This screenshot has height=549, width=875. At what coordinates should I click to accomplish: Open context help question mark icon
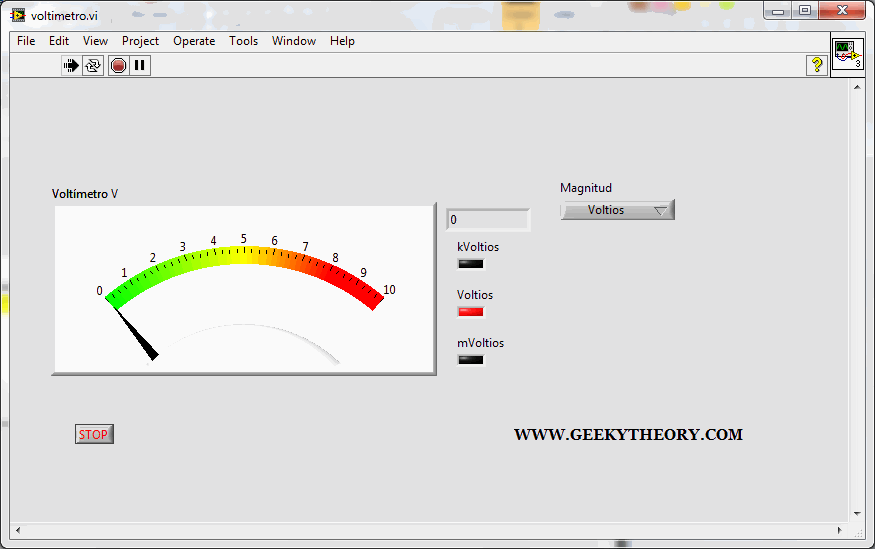pos(817,65)
